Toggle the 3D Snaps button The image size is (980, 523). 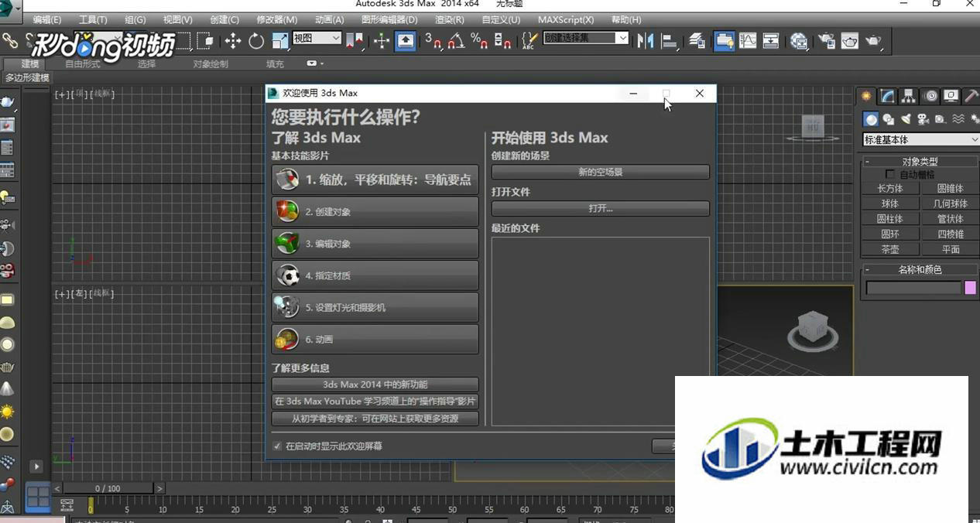click(x=433, y=41)
